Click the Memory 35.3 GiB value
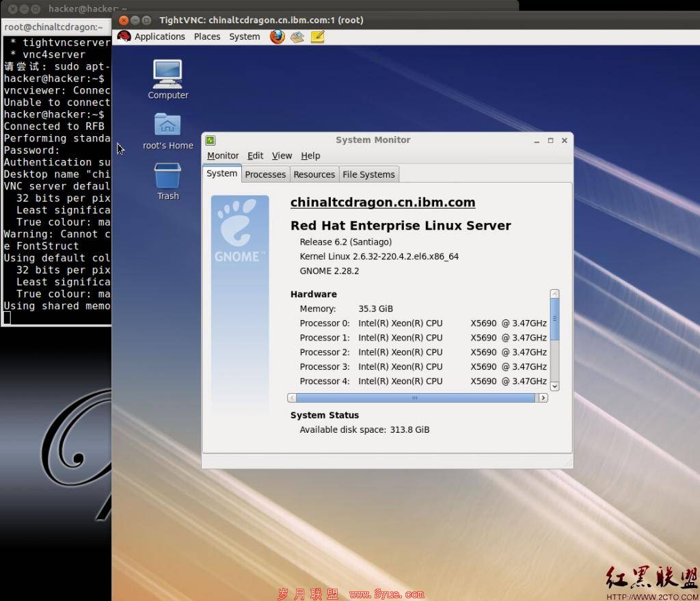 tap(375, 309)
